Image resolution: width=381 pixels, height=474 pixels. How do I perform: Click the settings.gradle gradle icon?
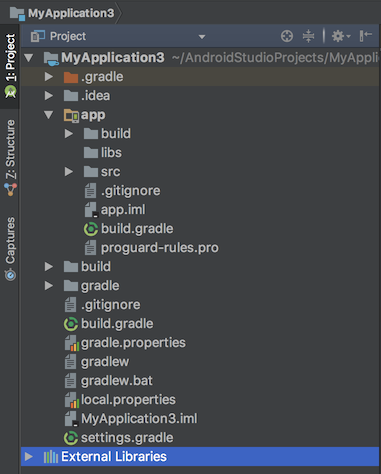pos(71,438)
